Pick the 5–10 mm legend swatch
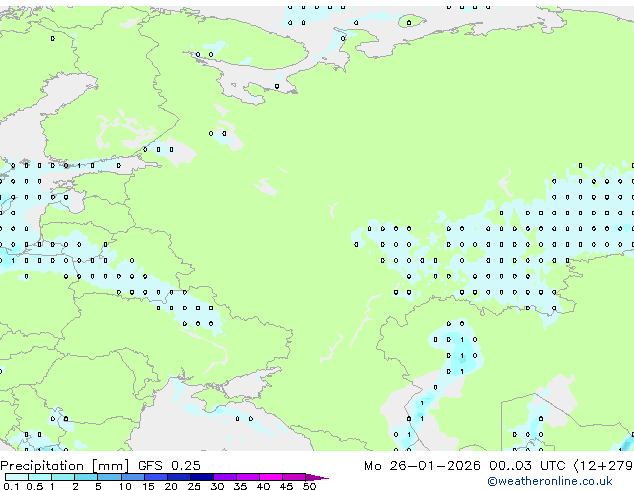634x490 pixels. coord(110,477)
